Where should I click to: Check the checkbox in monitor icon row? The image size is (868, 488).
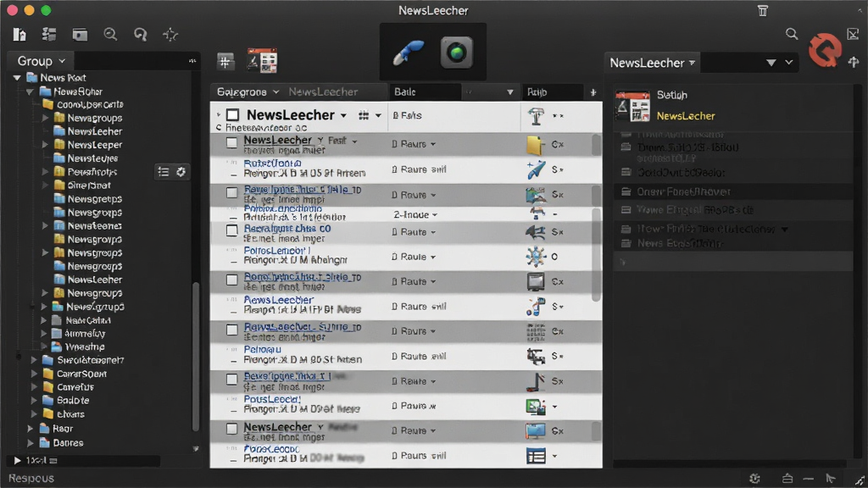(232, 280)
